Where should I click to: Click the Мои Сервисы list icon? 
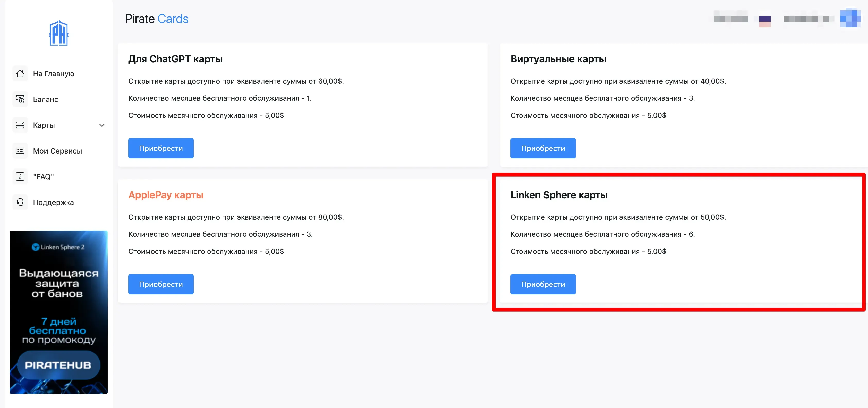20,151
